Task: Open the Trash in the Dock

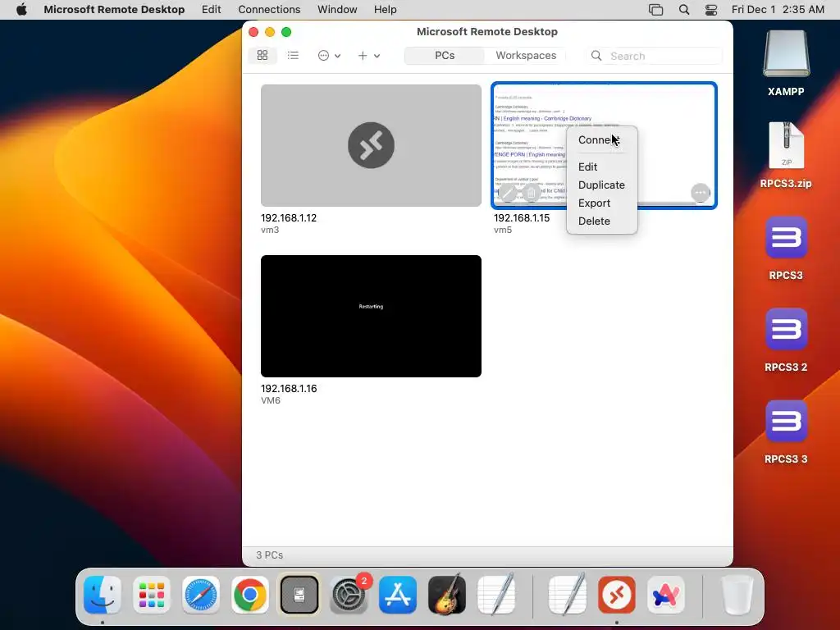Action: pyautogui.click(x=737, y=595)
